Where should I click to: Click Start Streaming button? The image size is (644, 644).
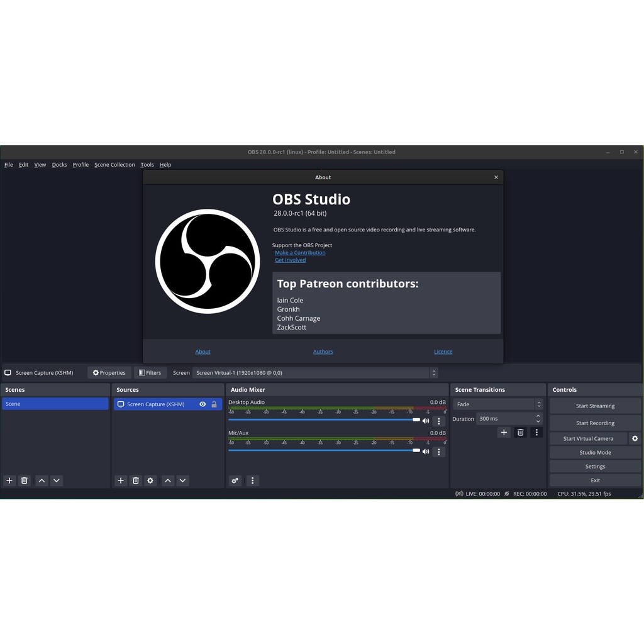pyautogui.click(x=595, y=406)
